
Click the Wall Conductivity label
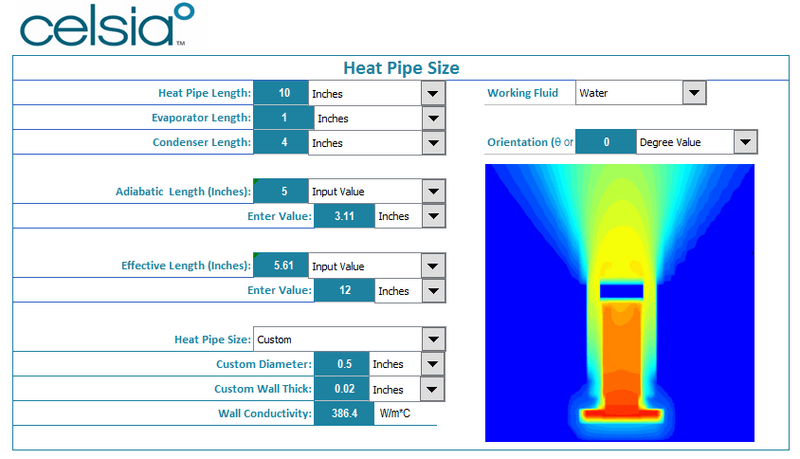tap(265, 413)
